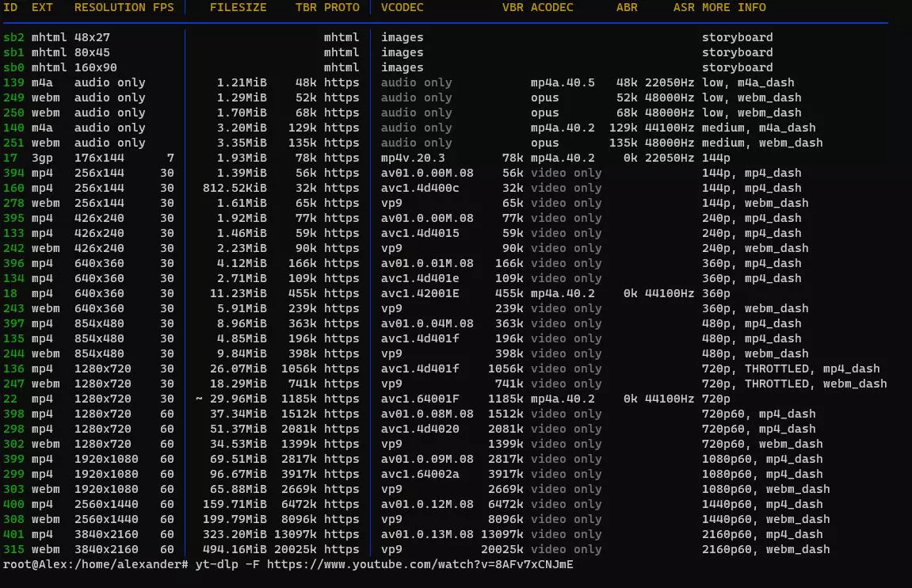Click the RESOLUTION column header
This screenshot has height=588, width=912.
coord(109,7)
